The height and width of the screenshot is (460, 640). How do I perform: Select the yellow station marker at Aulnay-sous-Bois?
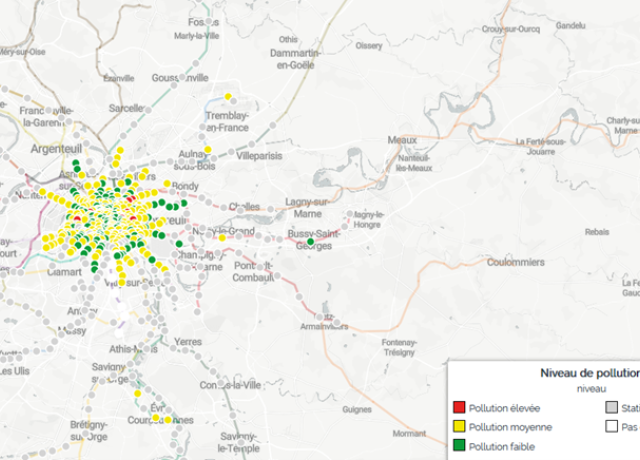point(208,150)
